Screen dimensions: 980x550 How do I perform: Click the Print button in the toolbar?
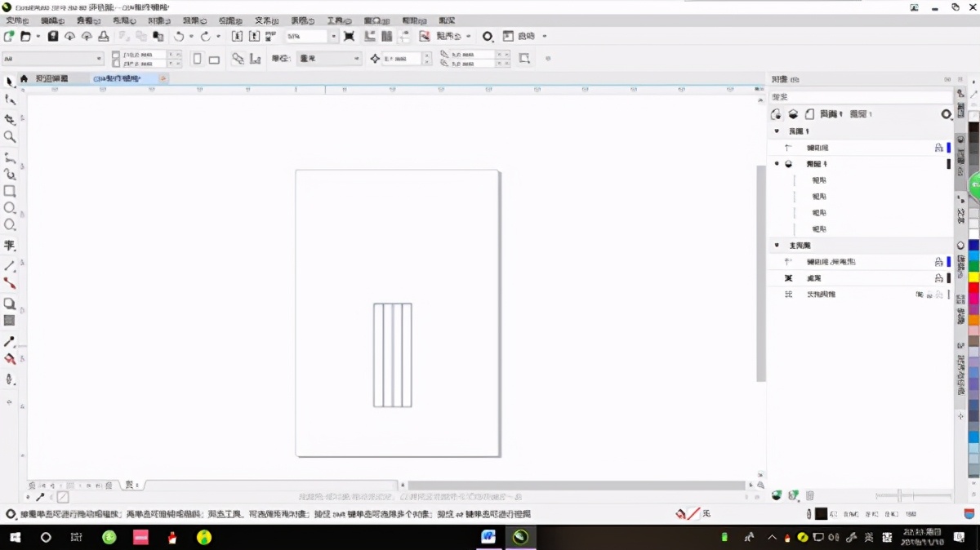coord(103,36)
